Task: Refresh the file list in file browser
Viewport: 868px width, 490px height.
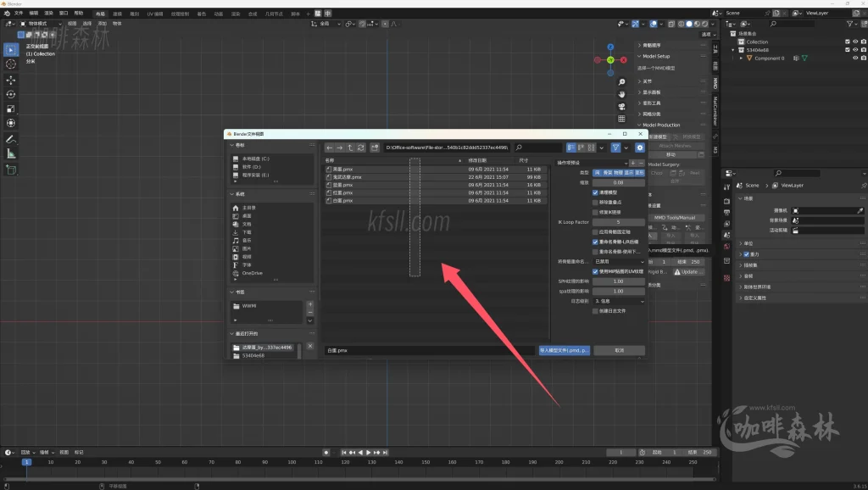Action: point(361,148)
